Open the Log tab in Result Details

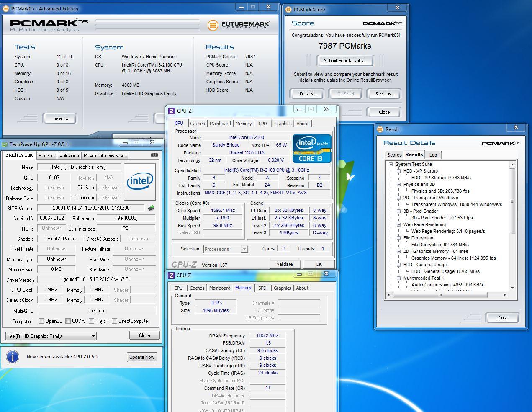(x=433, y=155)
